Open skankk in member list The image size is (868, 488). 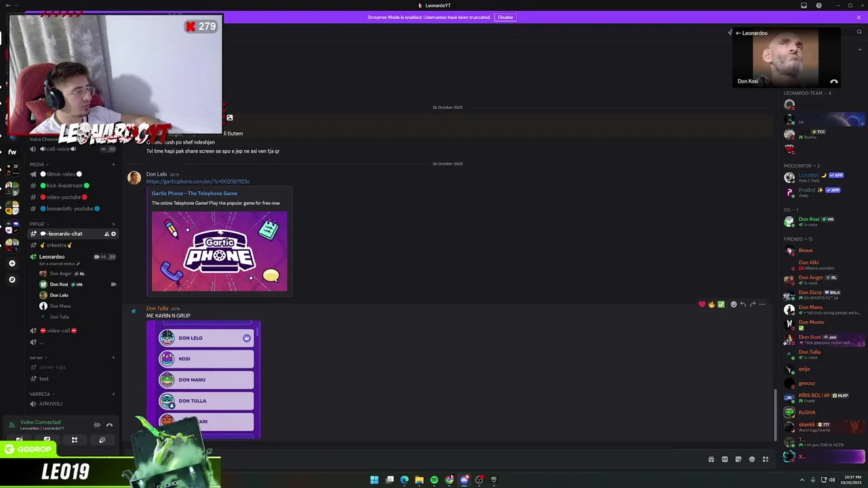[823, 426]
